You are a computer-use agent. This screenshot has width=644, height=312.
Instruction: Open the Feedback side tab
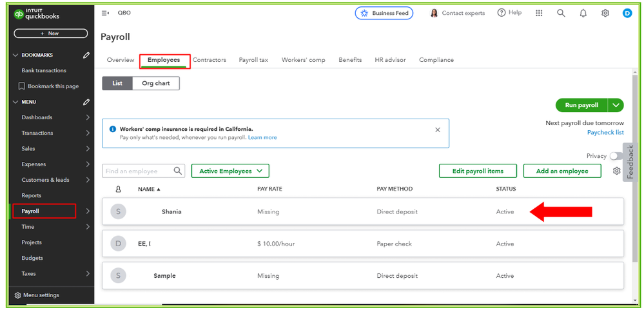coord(630,162)
